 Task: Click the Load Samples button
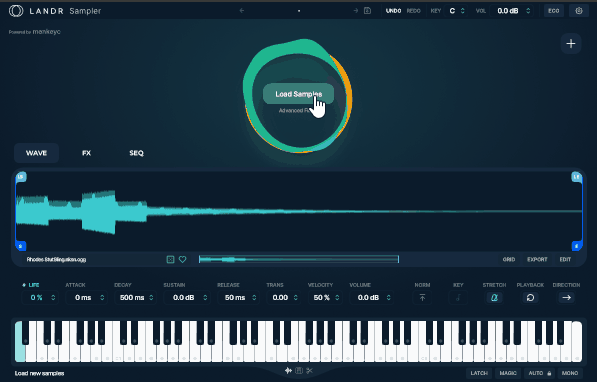[x=298, y=94]
